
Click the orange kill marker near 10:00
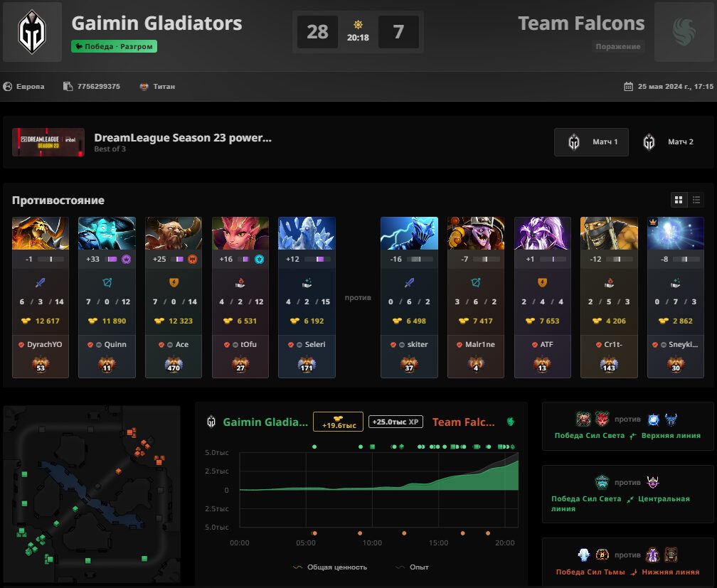coord(360,533)
